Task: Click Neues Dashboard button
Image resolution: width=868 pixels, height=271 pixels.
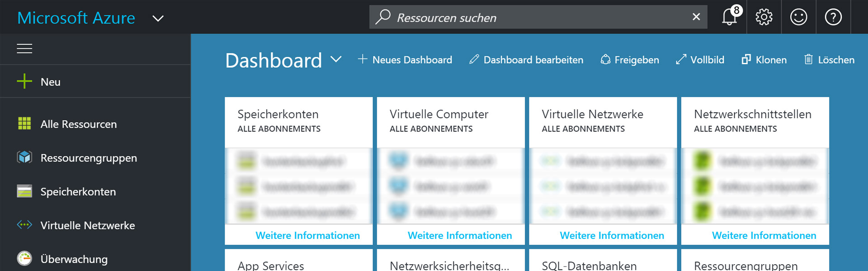Action: (x=405, y=60)
